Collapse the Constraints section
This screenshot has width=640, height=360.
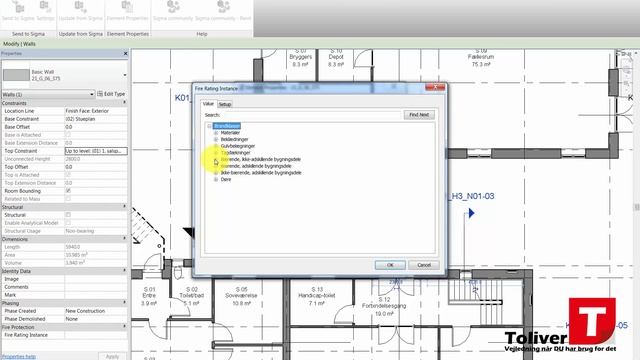coord(124,103)
